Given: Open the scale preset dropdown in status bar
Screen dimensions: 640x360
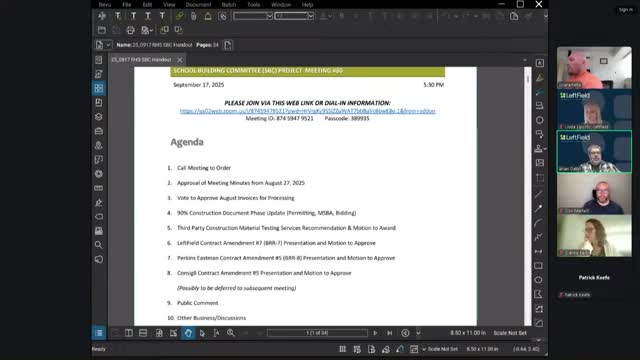Looking at the screenshot, I should coord(424,349).
